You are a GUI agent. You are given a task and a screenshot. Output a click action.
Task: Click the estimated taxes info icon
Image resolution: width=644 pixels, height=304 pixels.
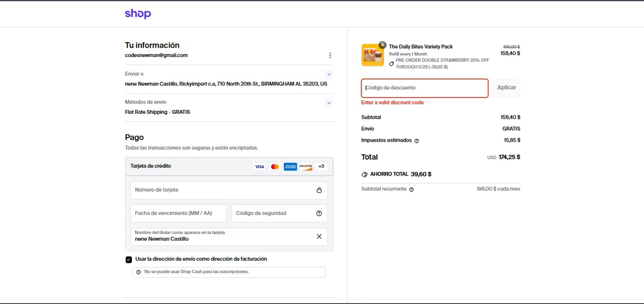[416, 141]
